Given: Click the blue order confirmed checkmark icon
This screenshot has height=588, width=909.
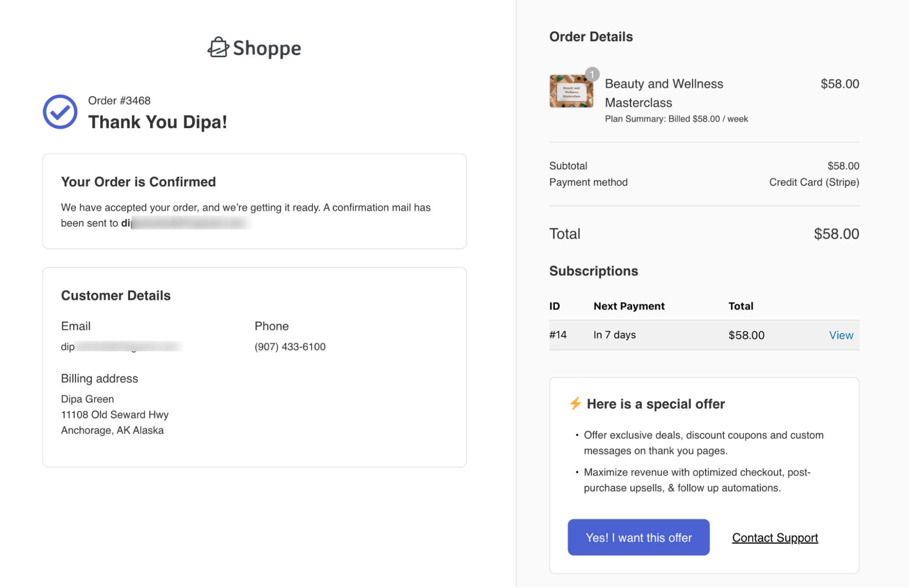Looking at the screenshot, I should pyautogui.click(x=60, y=111).
